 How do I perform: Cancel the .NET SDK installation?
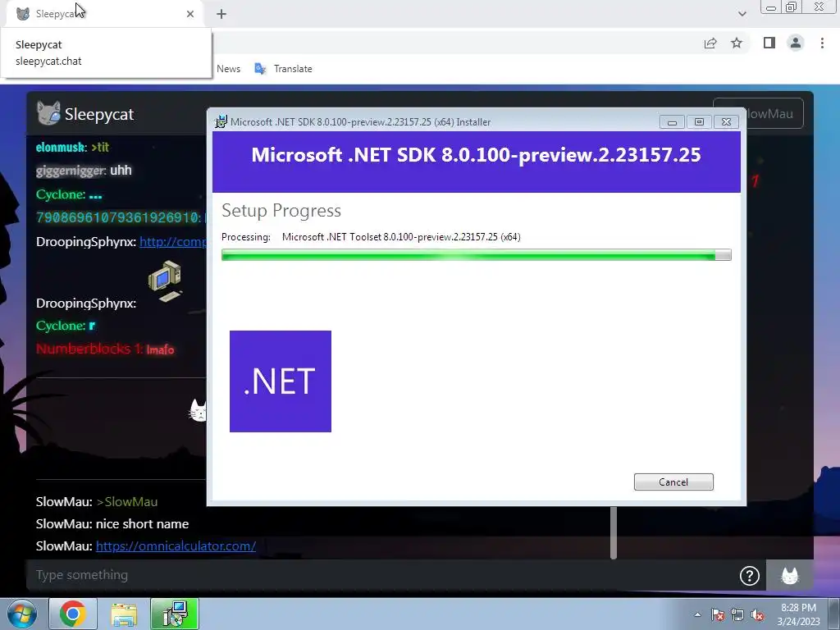click(673, 482)
